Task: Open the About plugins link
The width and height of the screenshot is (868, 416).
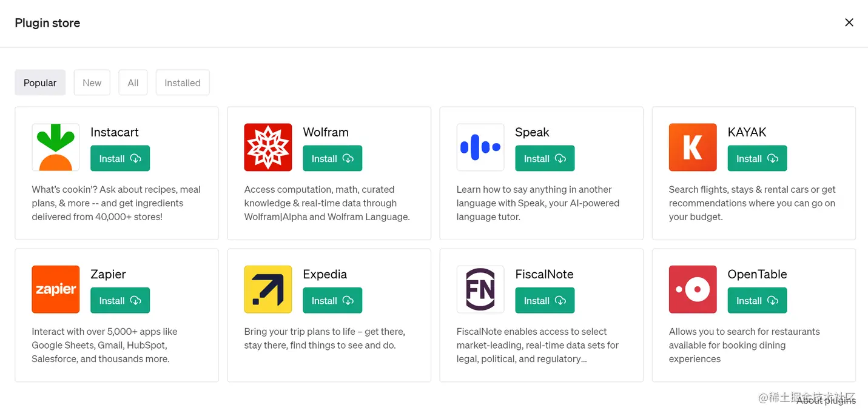Action: (826, 400)
